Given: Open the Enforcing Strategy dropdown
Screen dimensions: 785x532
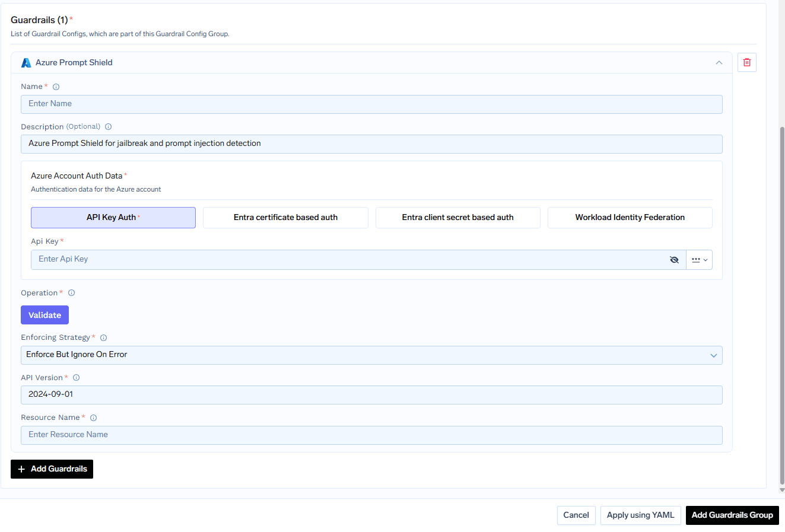Looking at the screenshot, I should click(x=371, y=355).
